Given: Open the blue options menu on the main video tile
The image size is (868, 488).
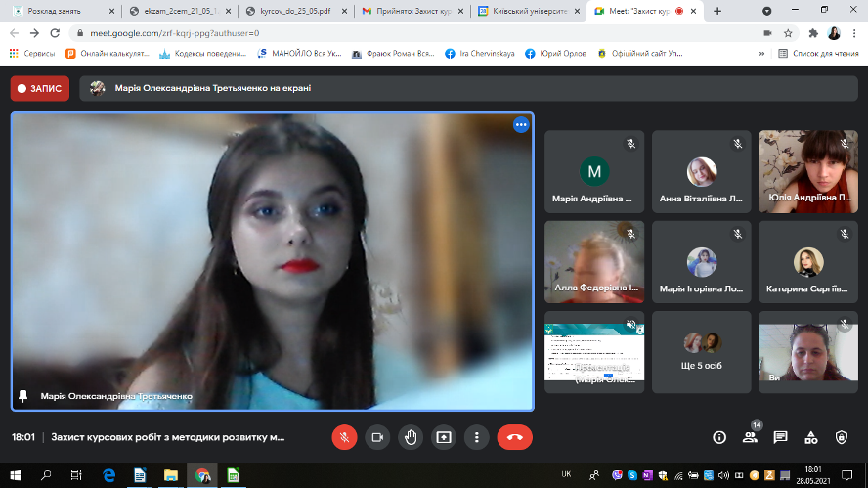Looking at the screenshot, I should 521,125.
